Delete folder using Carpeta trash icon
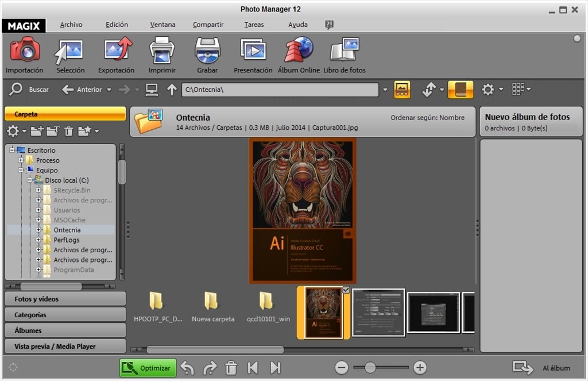The width and height of the screenshot is (588, 381). [x=69, y=131]
